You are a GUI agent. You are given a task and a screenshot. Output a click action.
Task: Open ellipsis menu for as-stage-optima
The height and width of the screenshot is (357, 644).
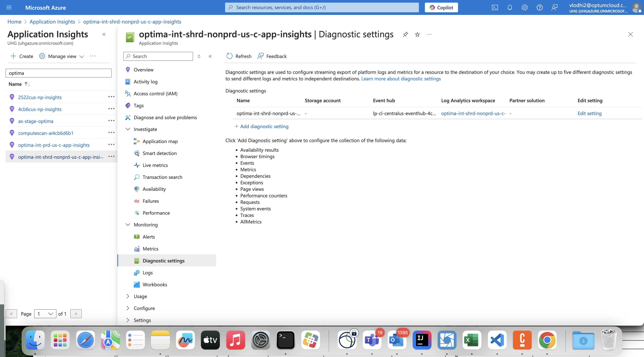pyautogui.click(x=111, y=120)
